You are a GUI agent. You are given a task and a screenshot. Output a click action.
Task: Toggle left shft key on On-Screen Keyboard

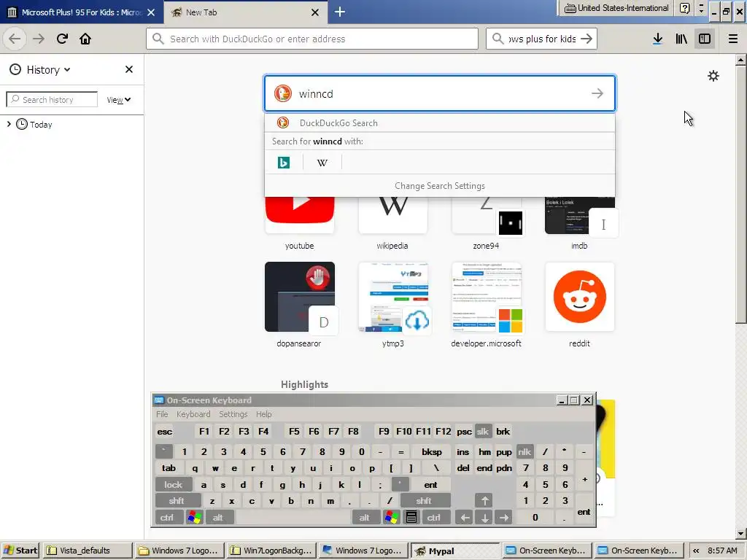click(177, 501)
